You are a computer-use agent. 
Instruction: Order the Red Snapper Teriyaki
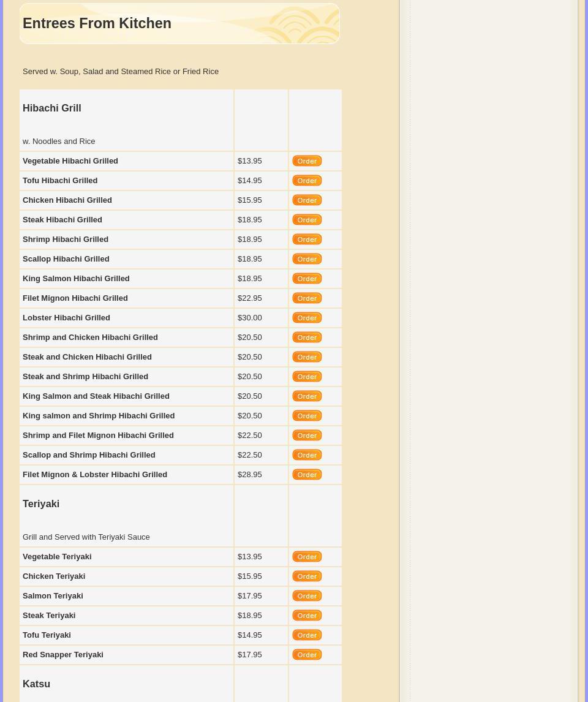[x=307, y=655]
